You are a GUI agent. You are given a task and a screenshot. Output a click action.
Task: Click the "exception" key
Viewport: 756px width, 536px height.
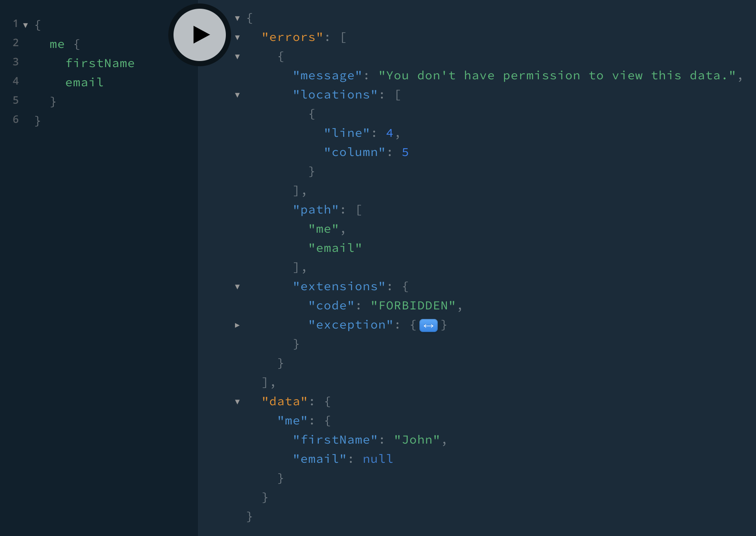[x=351, y=325]
